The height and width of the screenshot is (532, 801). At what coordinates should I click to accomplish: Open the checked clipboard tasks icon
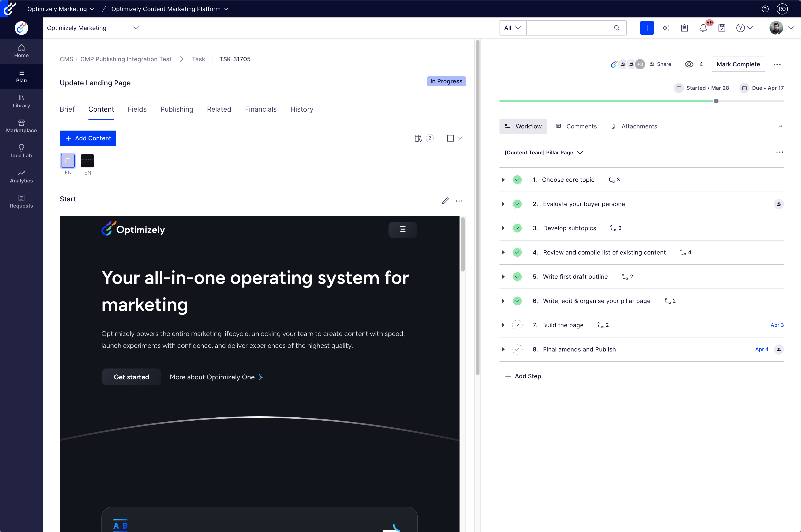click(722, 28)
